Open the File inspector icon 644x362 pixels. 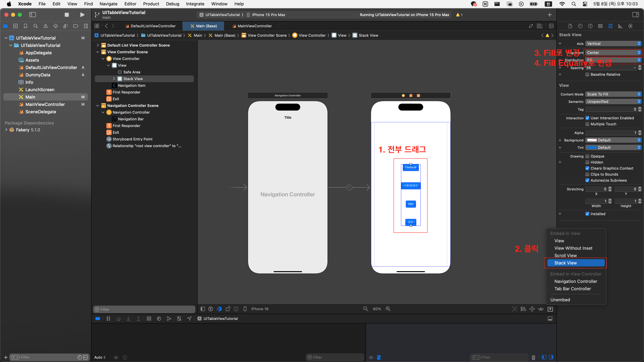pos(570,26)
